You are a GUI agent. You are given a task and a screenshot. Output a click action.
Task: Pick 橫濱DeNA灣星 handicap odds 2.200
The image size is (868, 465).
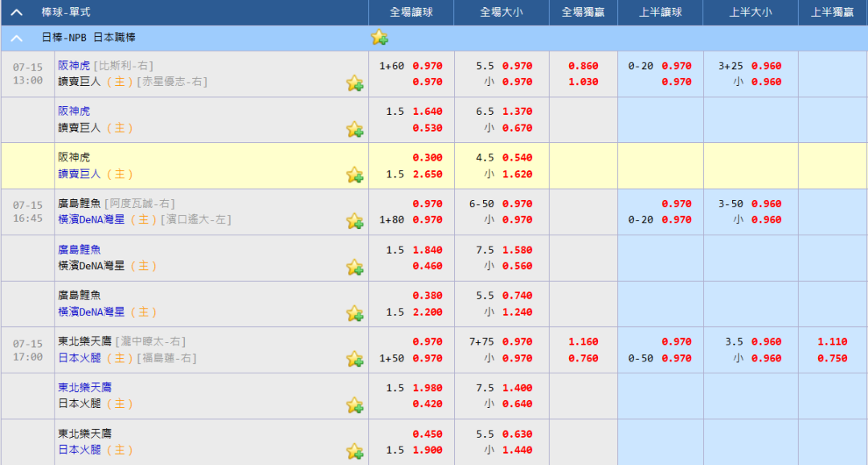[428, 312]
